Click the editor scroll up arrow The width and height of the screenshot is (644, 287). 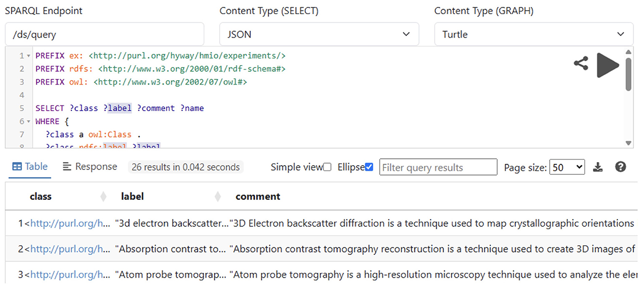click(x=628, y=52)
